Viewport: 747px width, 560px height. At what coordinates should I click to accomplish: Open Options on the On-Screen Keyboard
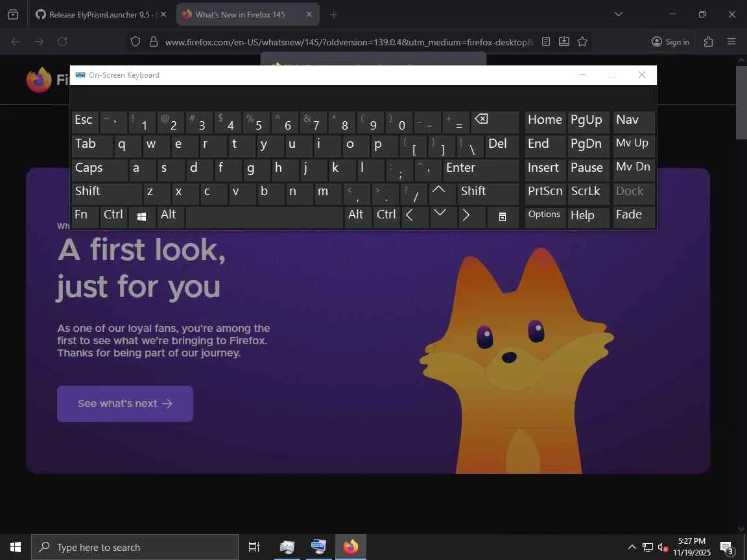(x=545, y=217)
